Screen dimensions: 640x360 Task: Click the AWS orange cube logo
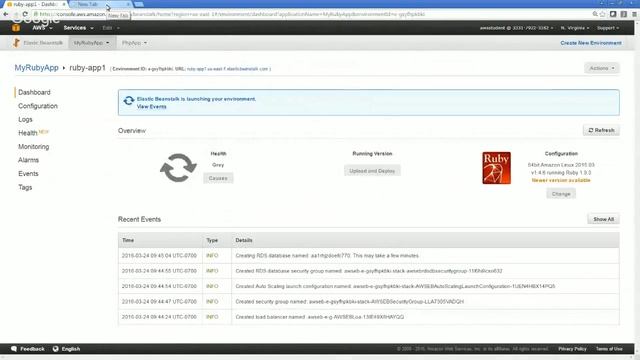click(16, 28)
